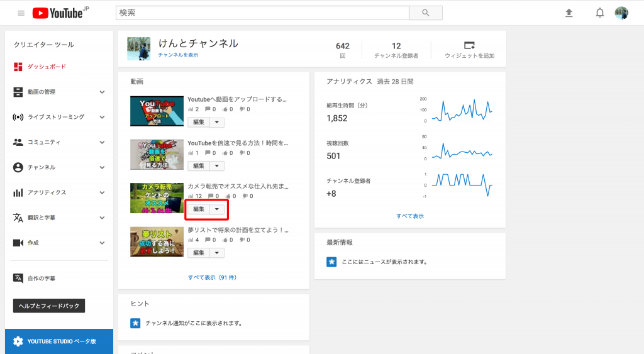
Task: Click 編集 for YouTubeを倍速で見る方法 video
Action: coord(199,166)
